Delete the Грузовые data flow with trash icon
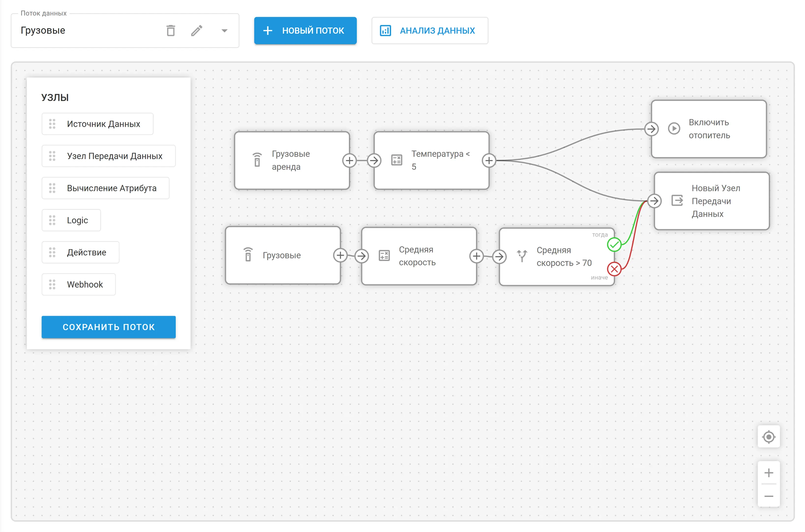This screenshot has height=532, width=805. coord(171,30)
